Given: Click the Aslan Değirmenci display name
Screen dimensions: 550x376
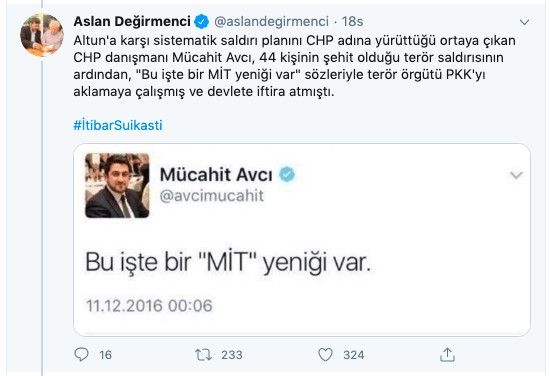Looking at the screenshot, I should (x=132, y=21).
